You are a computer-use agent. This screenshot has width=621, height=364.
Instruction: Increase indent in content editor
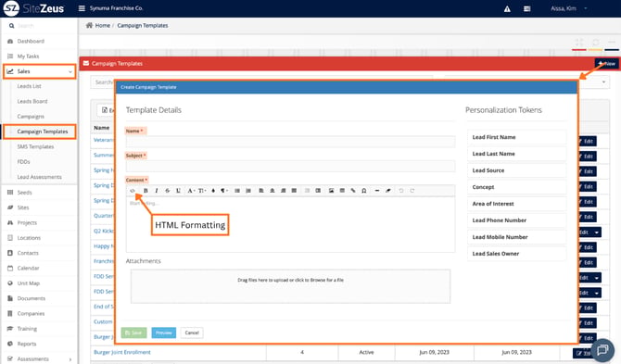click(x=318, y=191)
